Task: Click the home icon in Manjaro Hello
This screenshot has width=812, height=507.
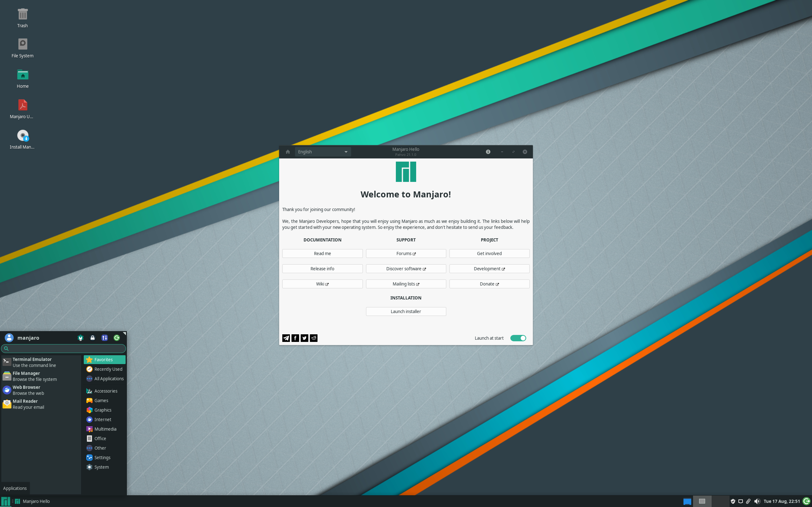Action: [288, 152]
